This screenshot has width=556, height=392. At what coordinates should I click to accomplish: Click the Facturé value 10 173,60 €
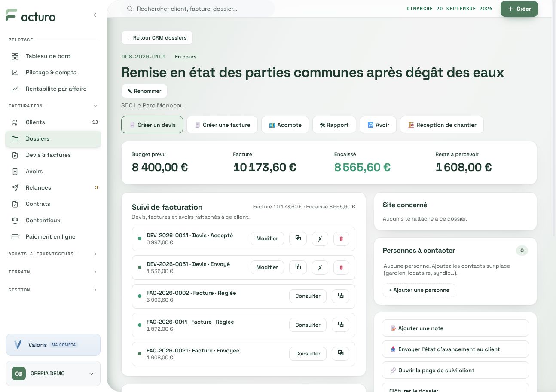click(x=265, y=167)
